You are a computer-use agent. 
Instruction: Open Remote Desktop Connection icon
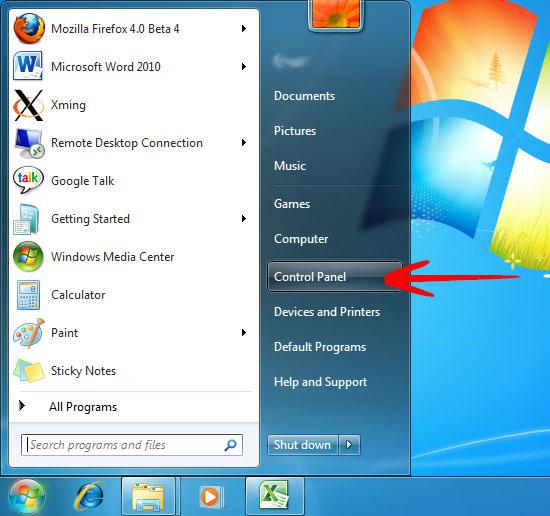coord(29,143)
